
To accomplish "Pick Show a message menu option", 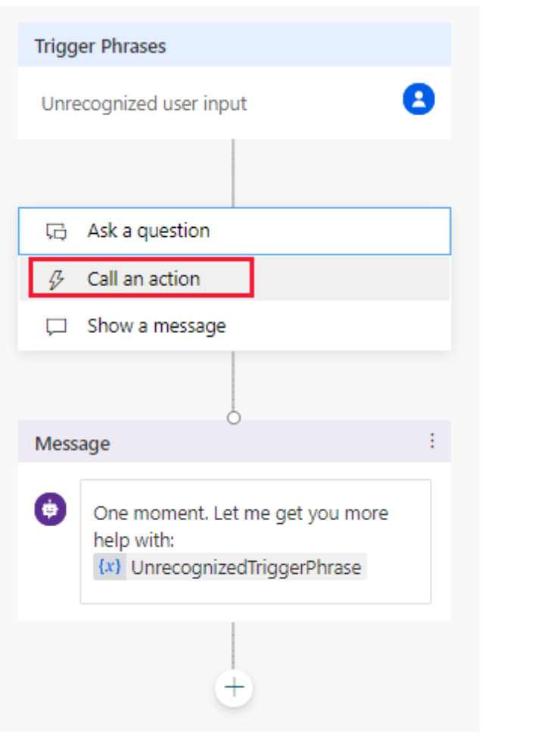I will point(156,326).
